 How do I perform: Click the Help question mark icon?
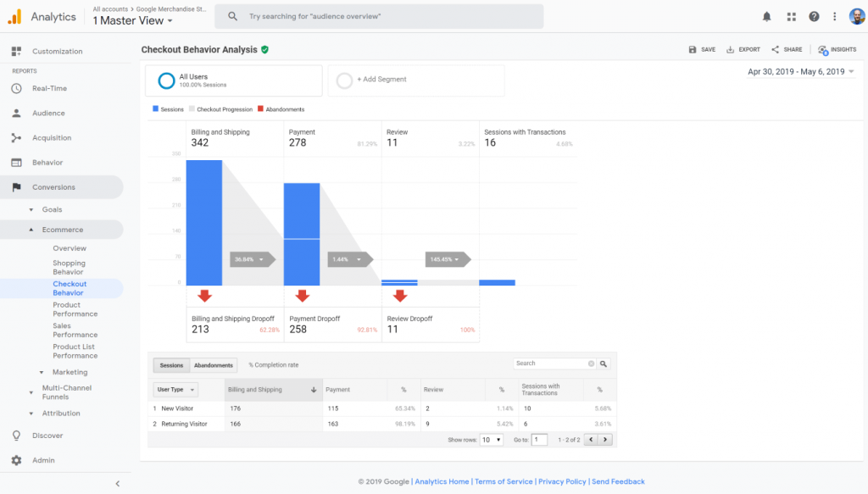pos(815,15)
